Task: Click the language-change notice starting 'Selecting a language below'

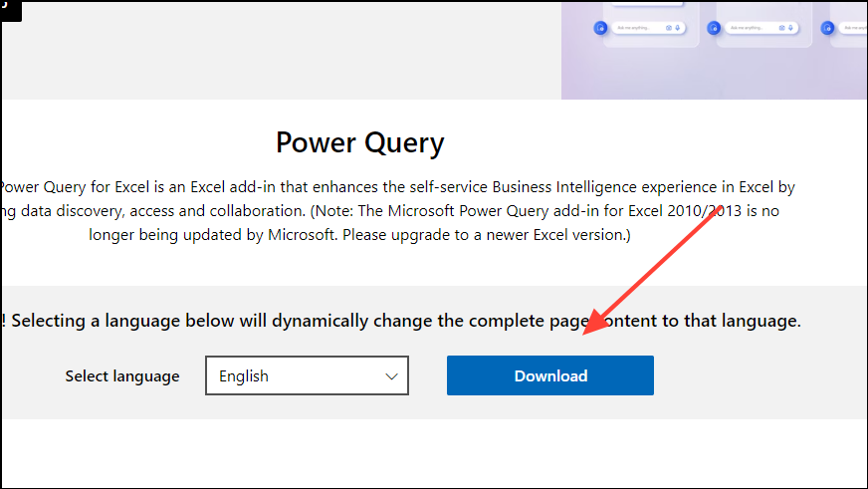Action: [x=401, y=321]
